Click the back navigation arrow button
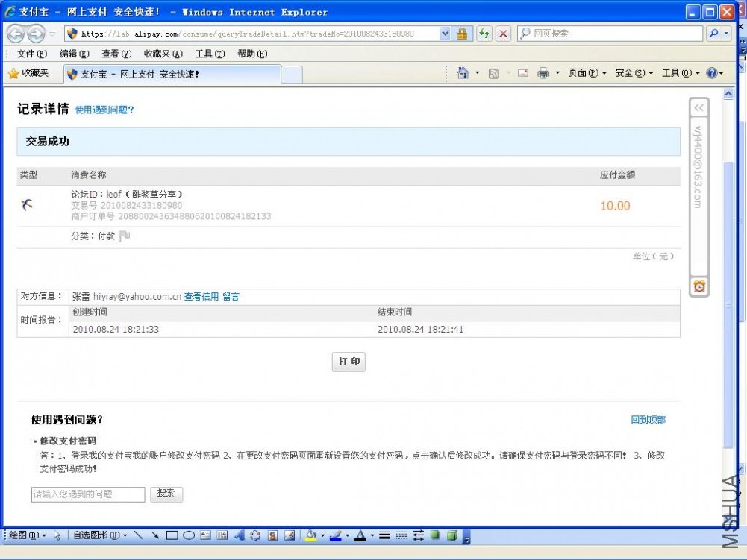747x560 pixels. coord(16,34)
